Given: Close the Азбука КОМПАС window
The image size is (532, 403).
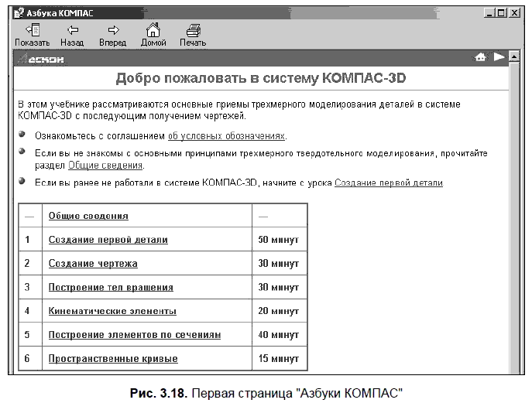Looking at the screenshot, I should 514,13.
